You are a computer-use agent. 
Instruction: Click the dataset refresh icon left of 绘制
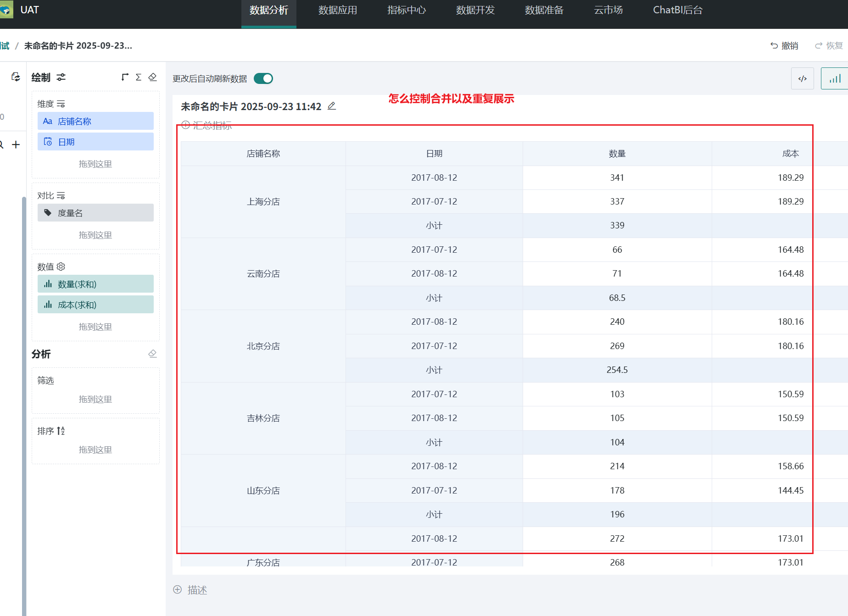tap(16, 77)
